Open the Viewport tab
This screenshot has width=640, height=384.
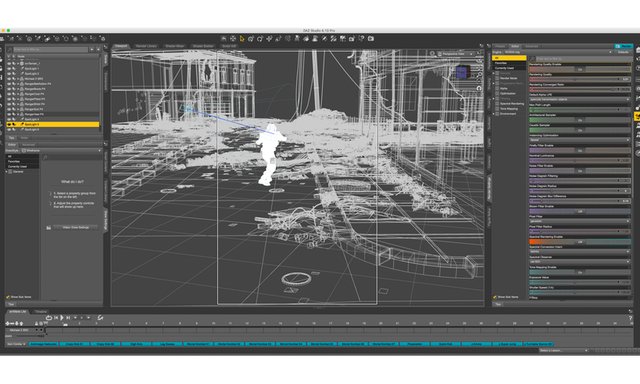[121, 46]
